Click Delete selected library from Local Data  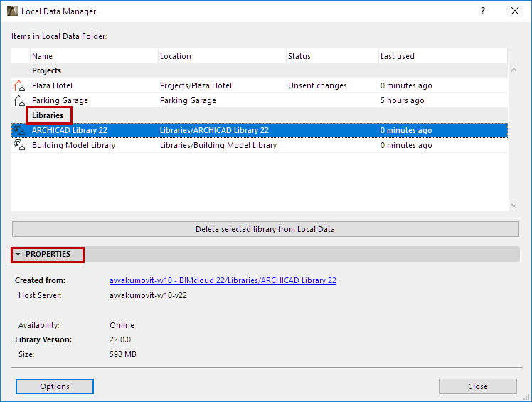[x=265, y=229]
